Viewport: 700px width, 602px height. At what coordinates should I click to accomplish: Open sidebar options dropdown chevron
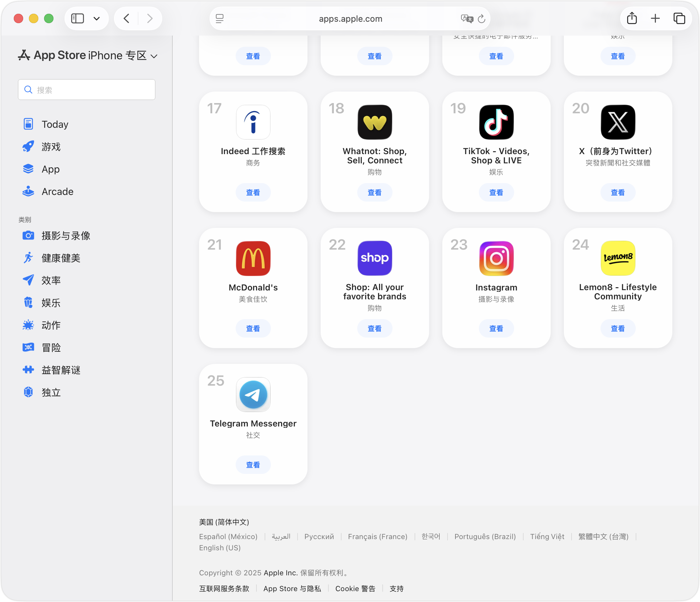pyautogui.click(x=97, y=18)
